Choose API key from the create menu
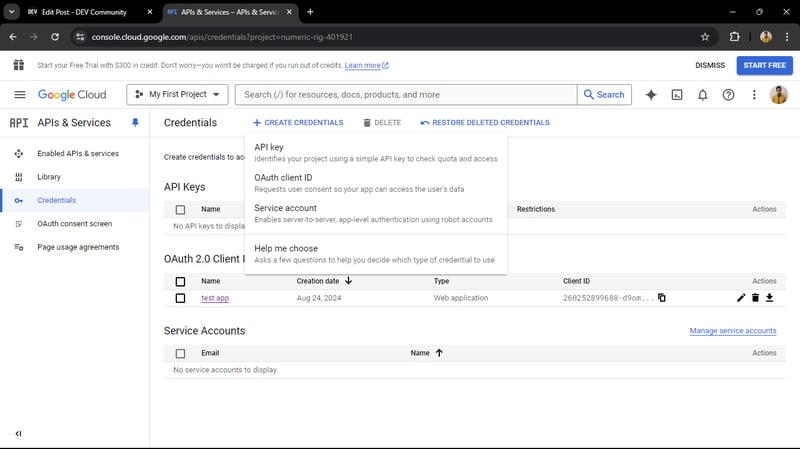Viewport: 800px width, 449px height. click(x=376, y=152)
